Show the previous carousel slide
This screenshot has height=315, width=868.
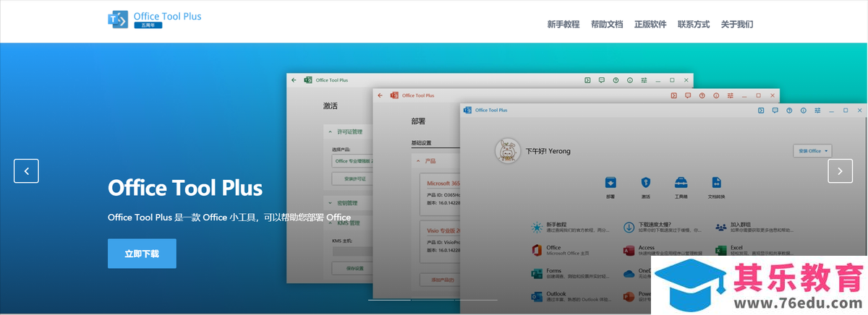[x=26, y=171]
